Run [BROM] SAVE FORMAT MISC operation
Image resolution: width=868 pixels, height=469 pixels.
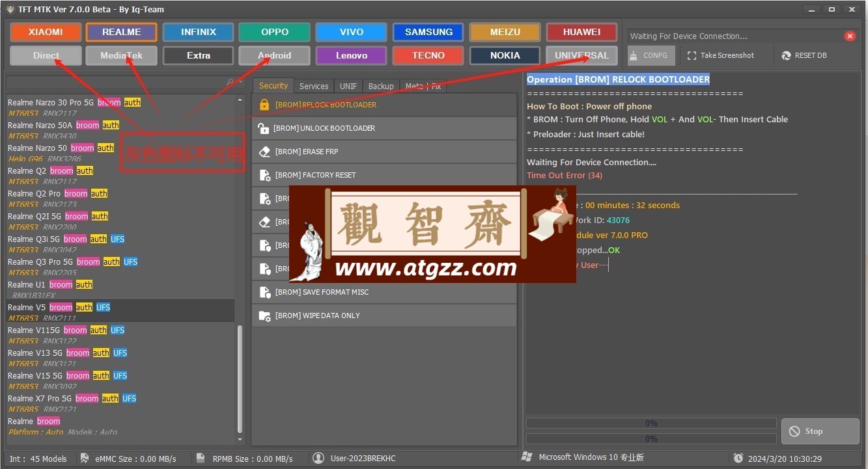click(384, 292)
